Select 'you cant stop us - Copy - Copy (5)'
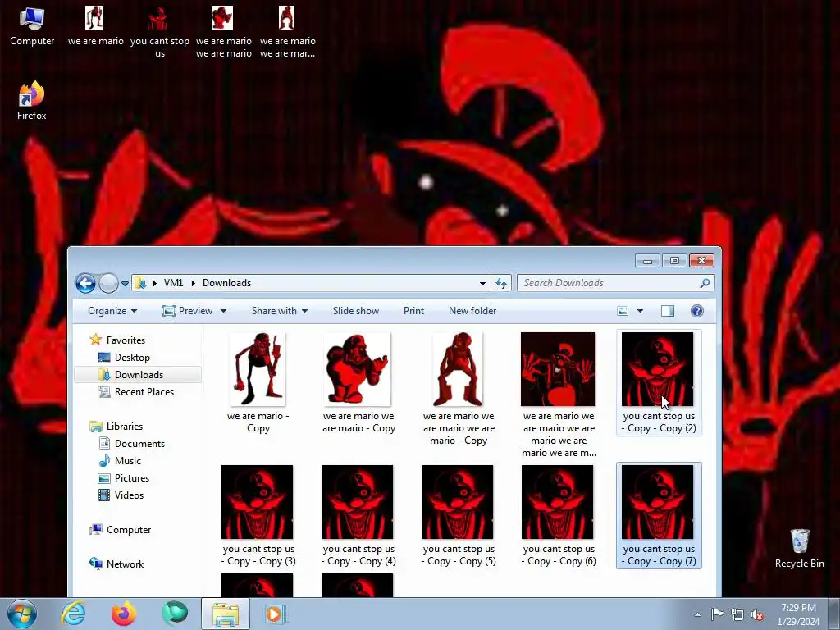The width and height of the screenshot is (840, 630). point(458,515)
